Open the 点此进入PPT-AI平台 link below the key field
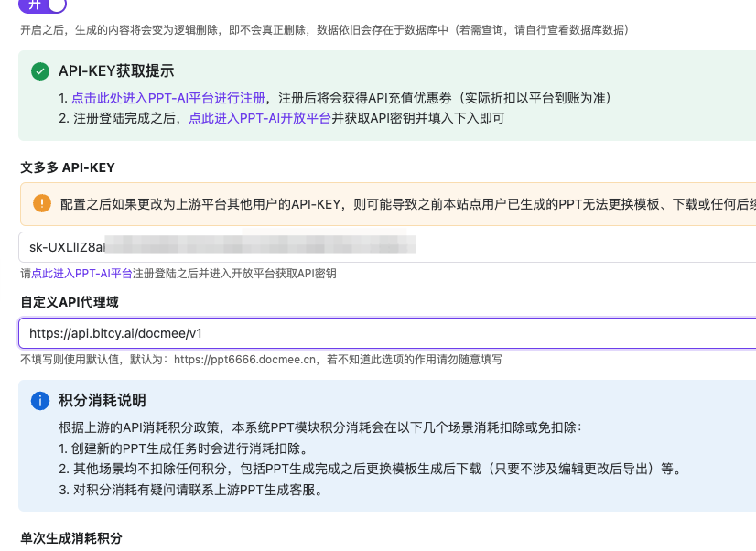756x551 pixels. coord(81,274)
